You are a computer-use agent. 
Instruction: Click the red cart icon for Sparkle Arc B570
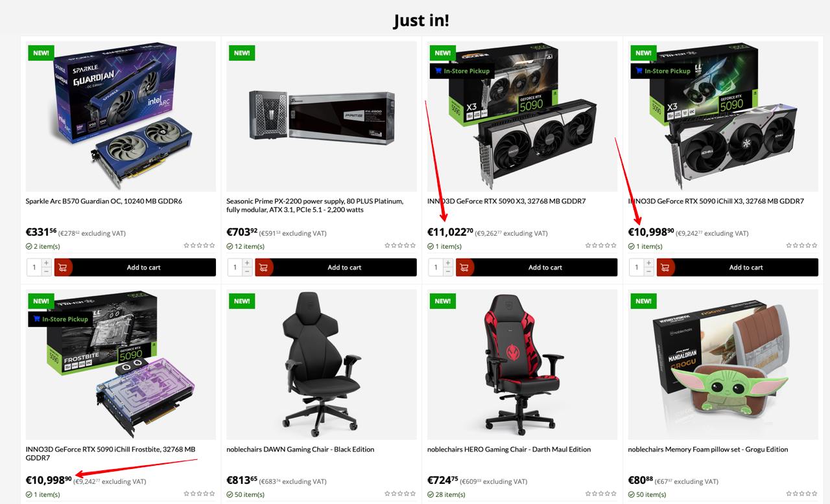click(63, 268)
